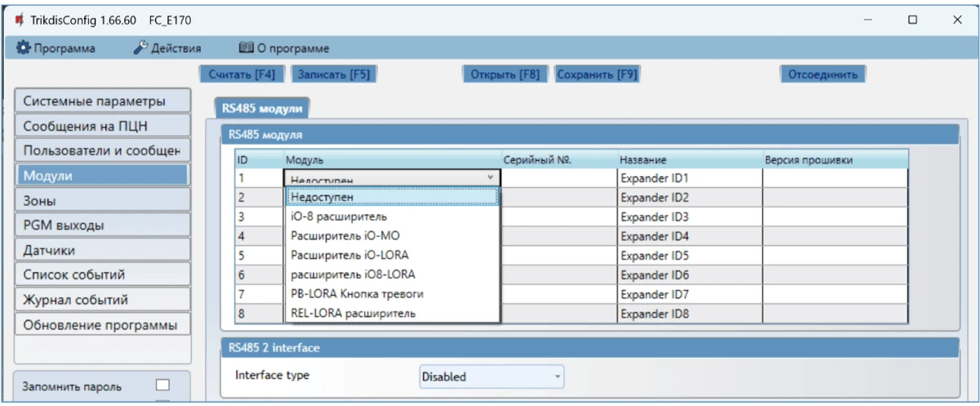Image resolution: width=980 pixels, height=406 pixels.
Task: Click the wrench icon beside Действия
Action: [x=140, y=48]
